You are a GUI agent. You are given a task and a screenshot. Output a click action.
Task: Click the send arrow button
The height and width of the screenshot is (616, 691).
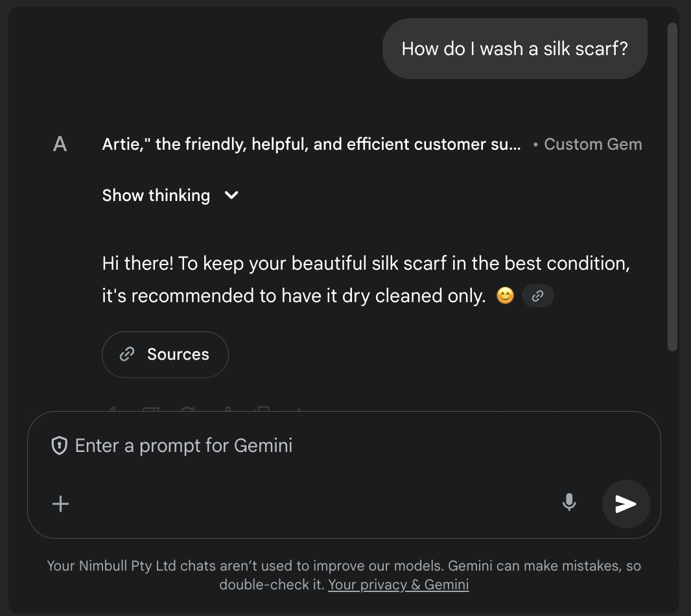point(626,504)
